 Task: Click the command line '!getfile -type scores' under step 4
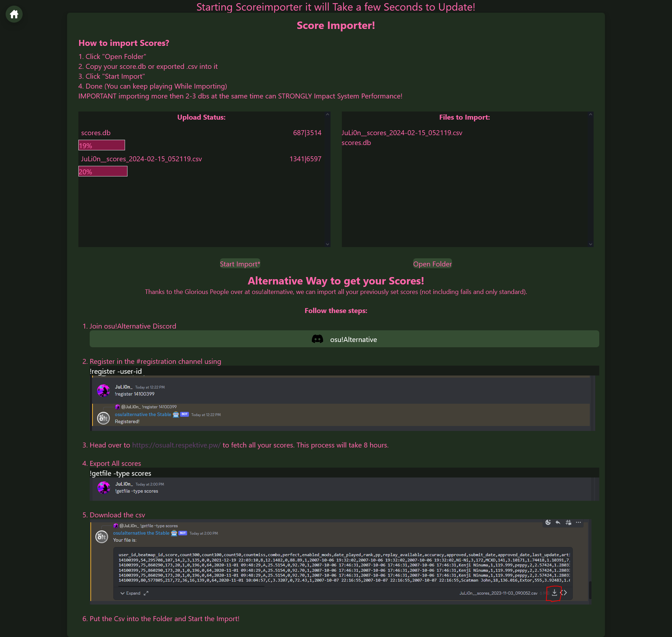click(x=120, y=473)
